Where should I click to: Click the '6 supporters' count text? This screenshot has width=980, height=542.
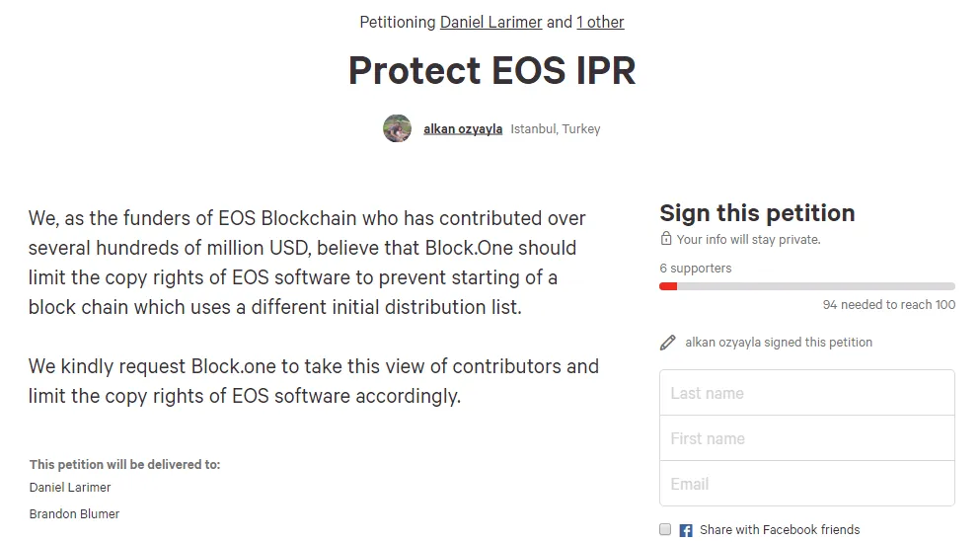click(x=695, y=269)
